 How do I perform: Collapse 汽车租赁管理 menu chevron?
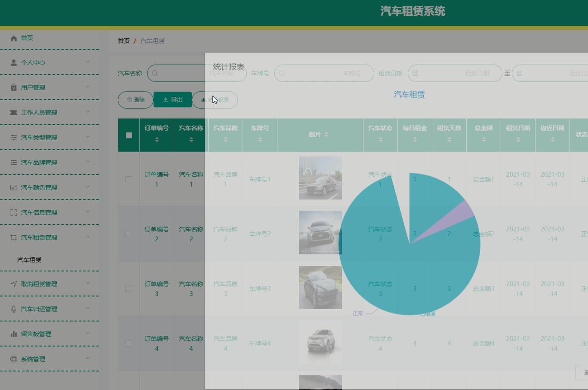[88, 236]
